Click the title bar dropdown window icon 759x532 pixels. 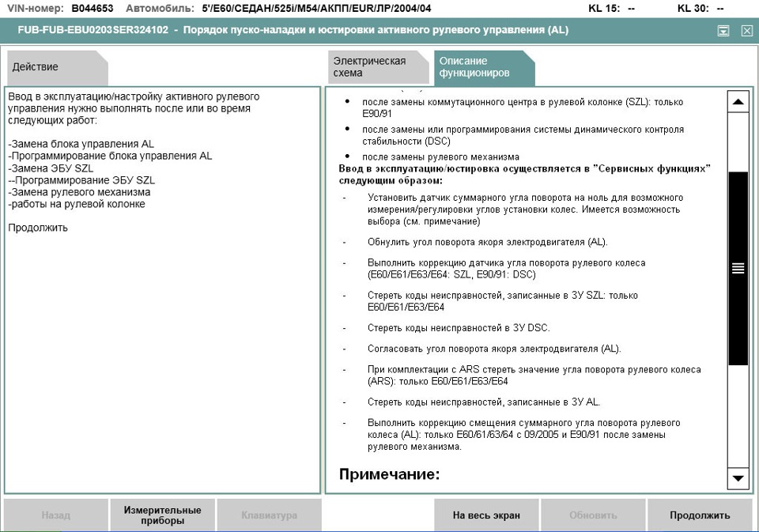pyautogui.click(x=723, y=31)
